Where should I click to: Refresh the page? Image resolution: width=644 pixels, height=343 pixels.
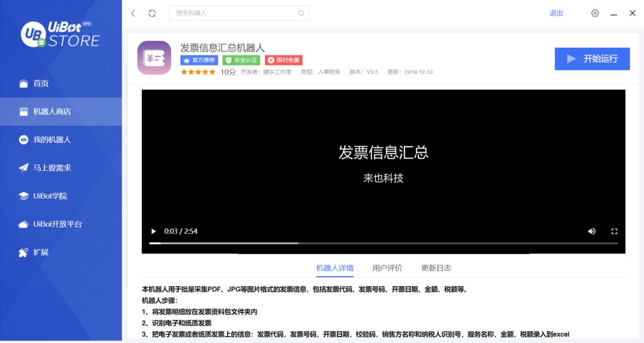pyautogui.click(x=152, y=13)
